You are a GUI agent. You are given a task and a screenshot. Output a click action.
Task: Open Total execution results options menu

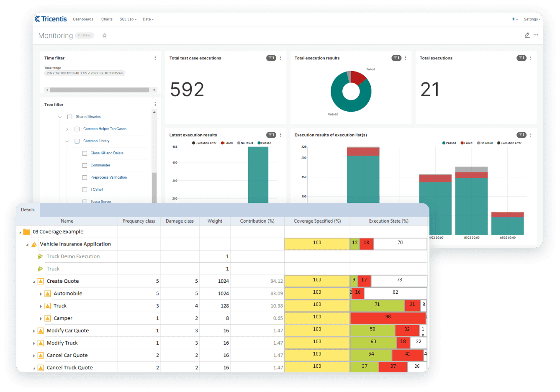(x=406, y=58)
